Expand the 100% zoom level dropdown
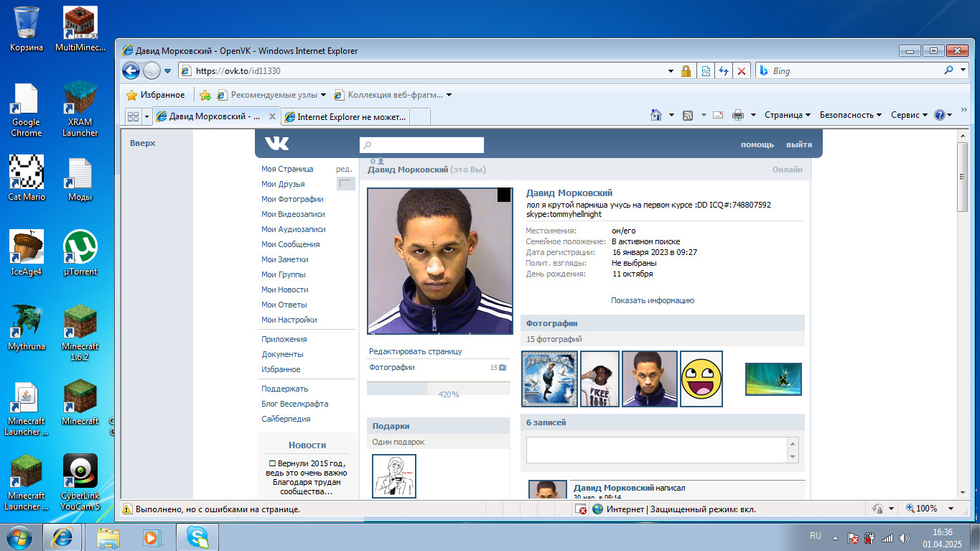This screenshot has height=551, width=980. click(x=951, y=509)
